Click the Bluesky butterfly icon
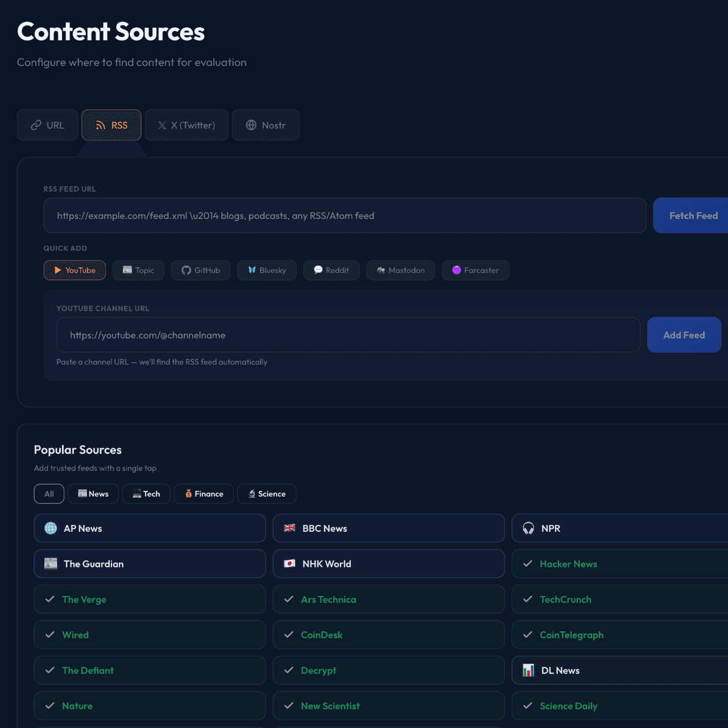Viewport: 728px width, 728px height. (x=252, y=270)
